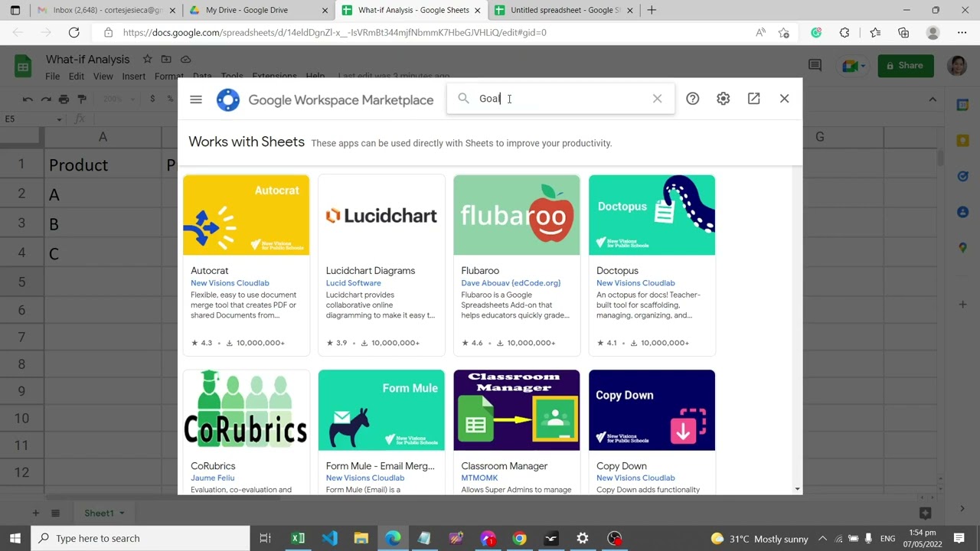
Task: Click the taskbar search box
Action: point(141,538)
